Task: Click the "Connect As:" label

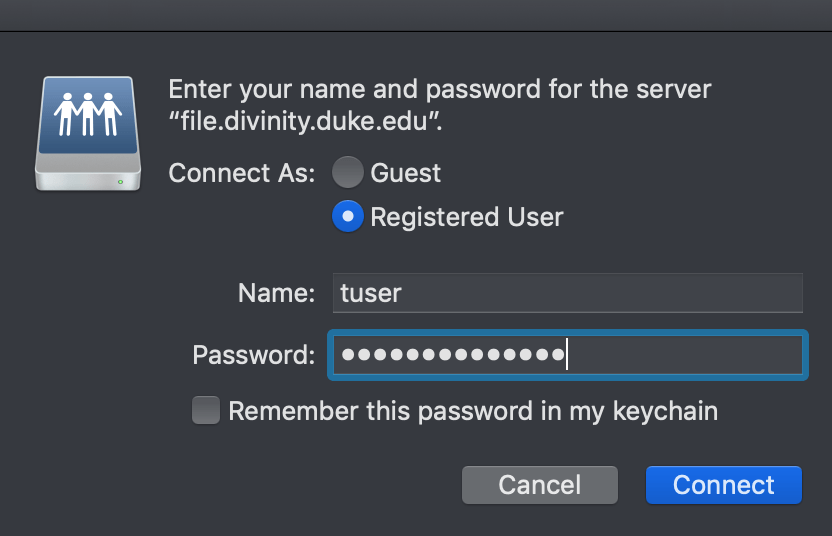Action: point(242,173)
